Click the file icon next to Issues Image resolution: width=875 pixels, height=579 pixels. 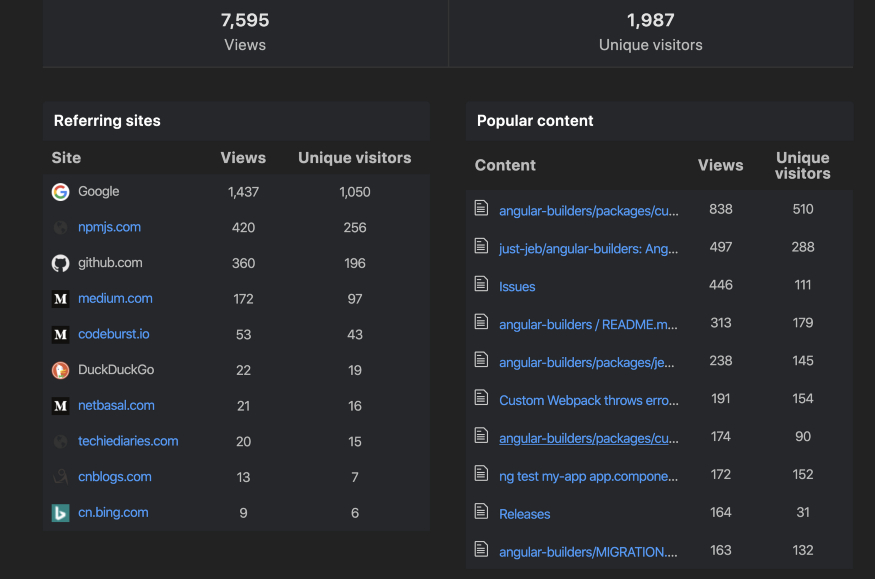pyautogui.click(x=482, y=285)
